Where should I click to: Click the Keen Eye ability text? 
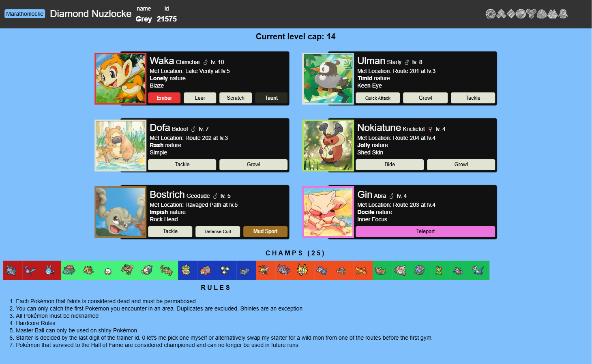point(369,86)
